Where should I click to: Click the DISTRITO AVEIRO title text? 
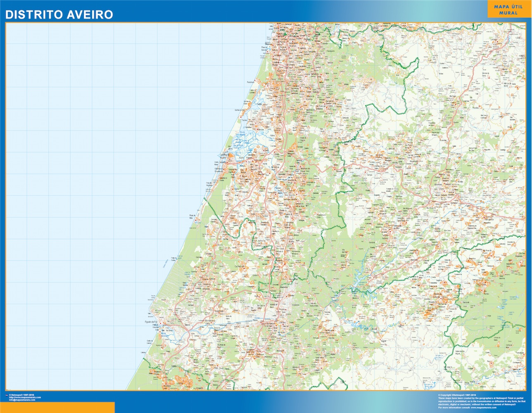59,14
